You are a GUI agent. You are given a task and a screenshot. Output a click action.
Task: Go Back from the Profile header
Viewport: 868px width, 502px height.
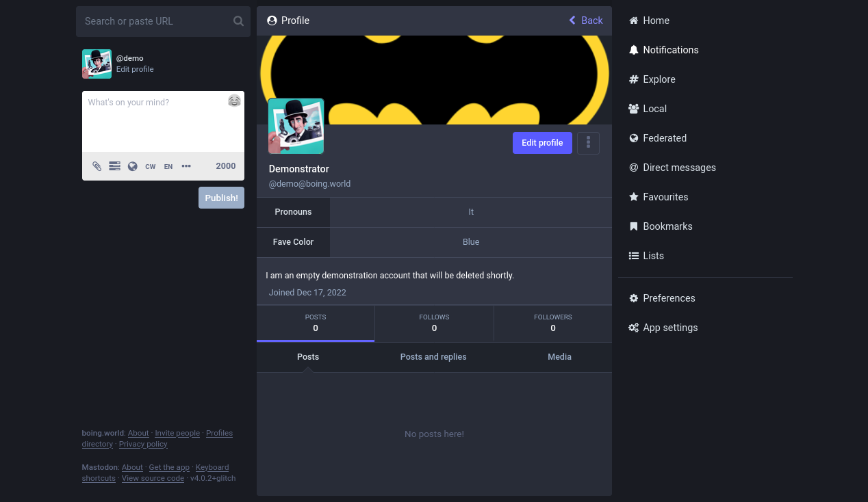pyautogui.click(x=586, y=21)
